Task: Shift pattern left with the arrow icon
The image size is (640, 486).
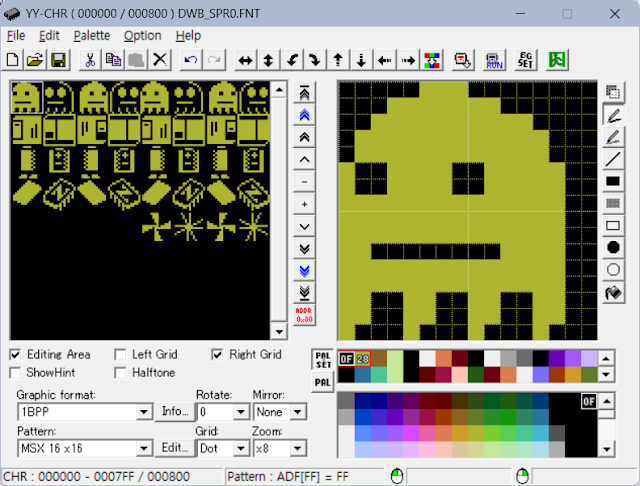Action: 384,60
